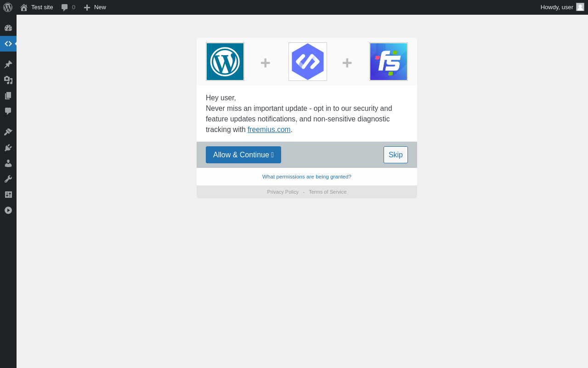Visit Test site home link
Viewport: 588px width, 368px height.
37,7
